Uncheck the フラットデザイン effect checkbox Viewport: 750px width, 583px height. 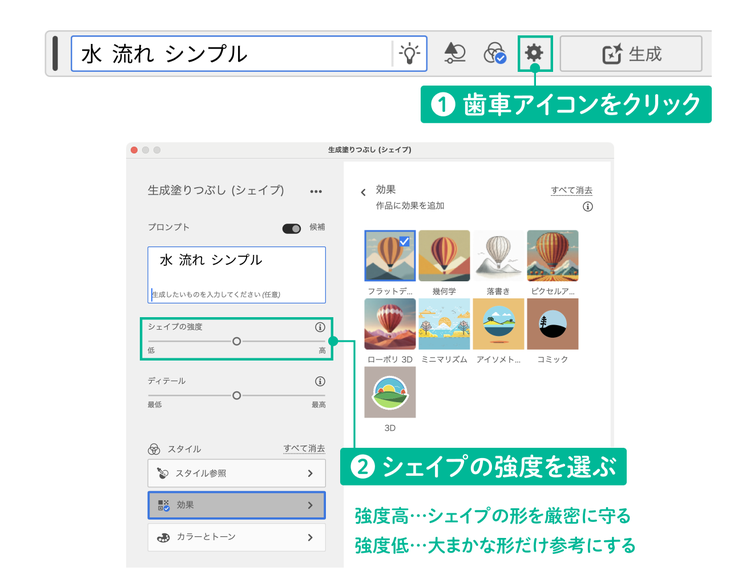point(404,241)
